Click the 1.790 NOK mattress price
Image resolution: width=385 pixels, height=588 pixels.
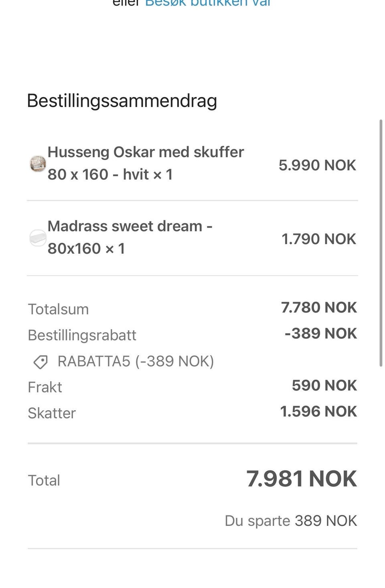click(x=319, y=239)
